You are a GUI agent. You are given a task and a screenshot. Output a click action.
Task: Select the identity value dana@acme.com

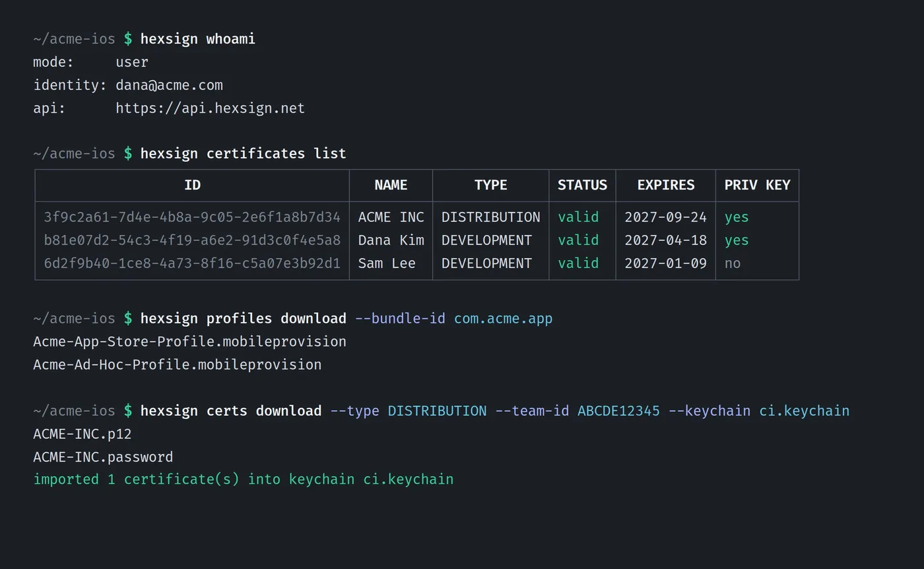[170, 85]
